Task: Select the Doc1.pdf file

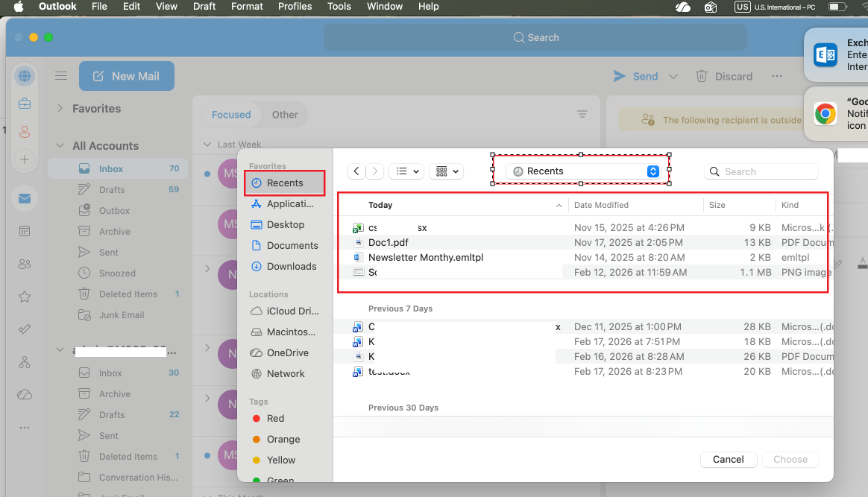Action: tap(583, 243)
